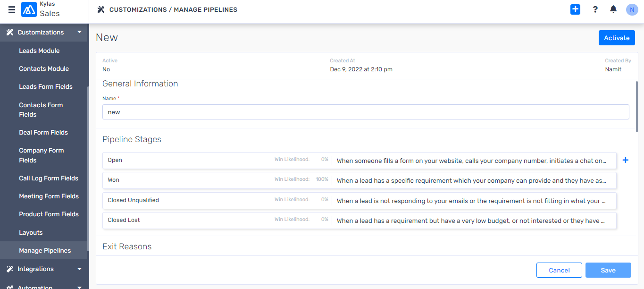Click into the pipeline Name field
Viewport: 644px width, 289px height.
[366, 112]
